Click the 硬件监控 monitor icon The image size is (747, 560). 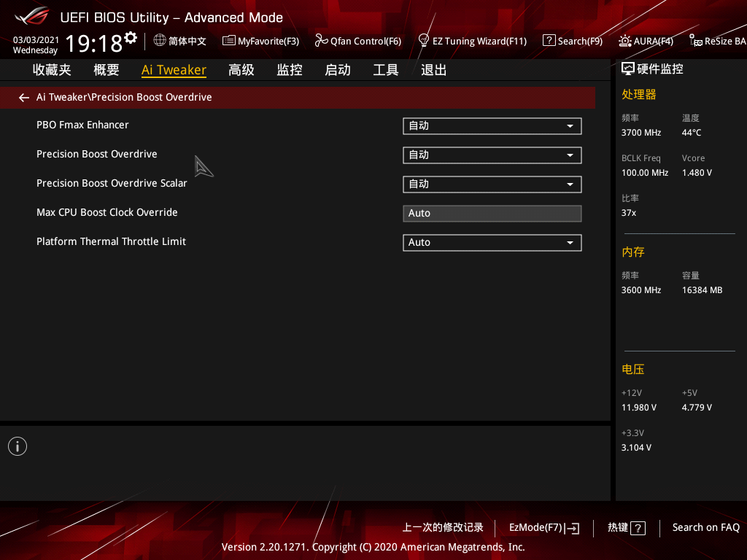tap(627, 68)
